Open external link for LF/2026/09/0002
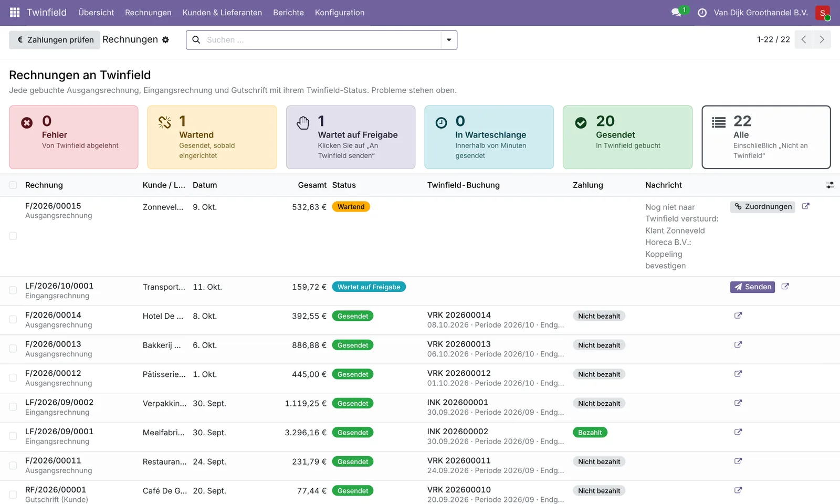 (738, 403)
